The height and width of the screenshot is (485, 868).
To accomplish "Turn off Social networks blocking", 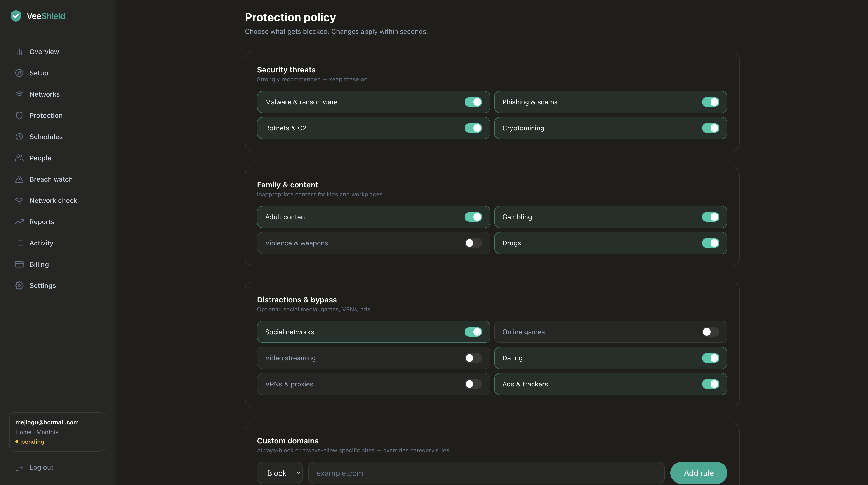I will point(473,332).
